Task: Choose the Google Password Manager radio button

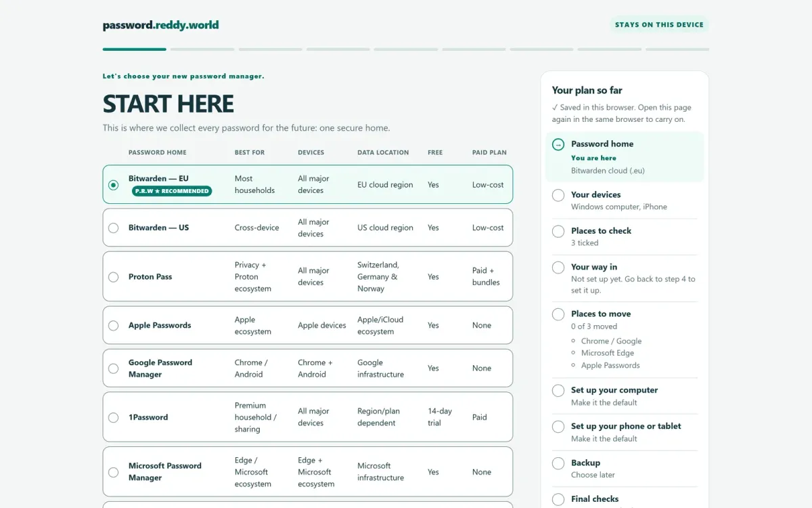Action: pyautogui.click(x=113, y=368)
